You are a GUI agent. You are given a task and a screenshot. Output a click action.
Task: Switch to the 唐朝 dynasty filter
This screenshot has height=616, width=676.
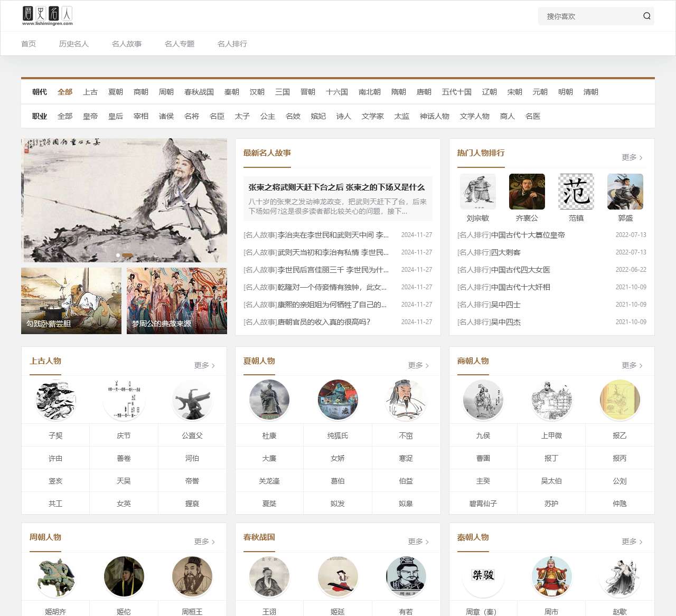point(424,91)
